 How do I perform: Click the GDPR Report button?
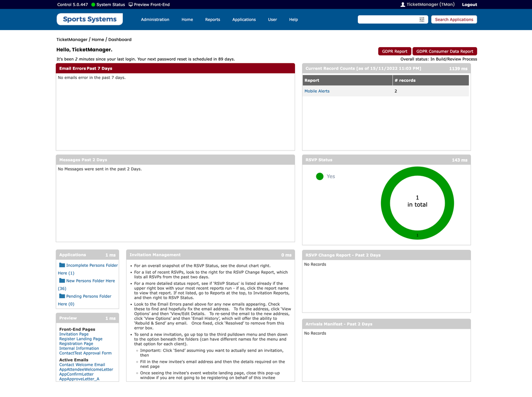tap(394, 51)
